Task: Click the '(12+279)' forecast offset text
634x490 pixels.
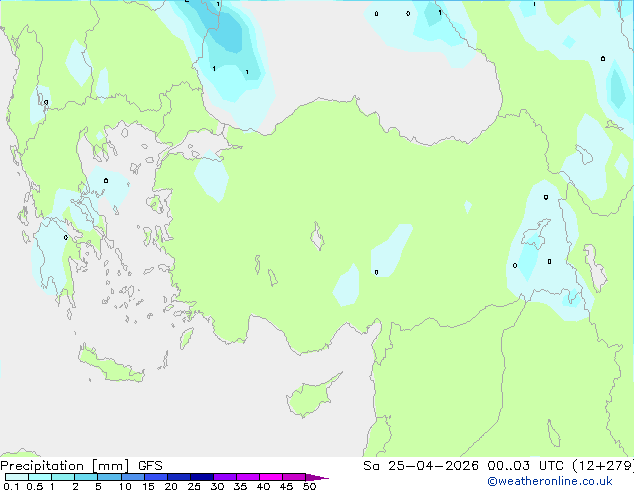Action: click(x=603, y=466)
